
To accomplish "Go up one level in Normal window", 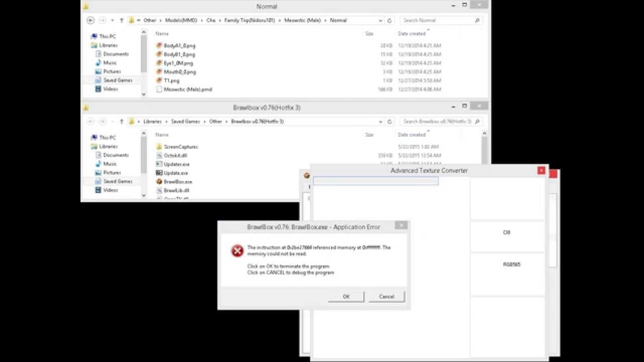I will (x=121, y=21).
